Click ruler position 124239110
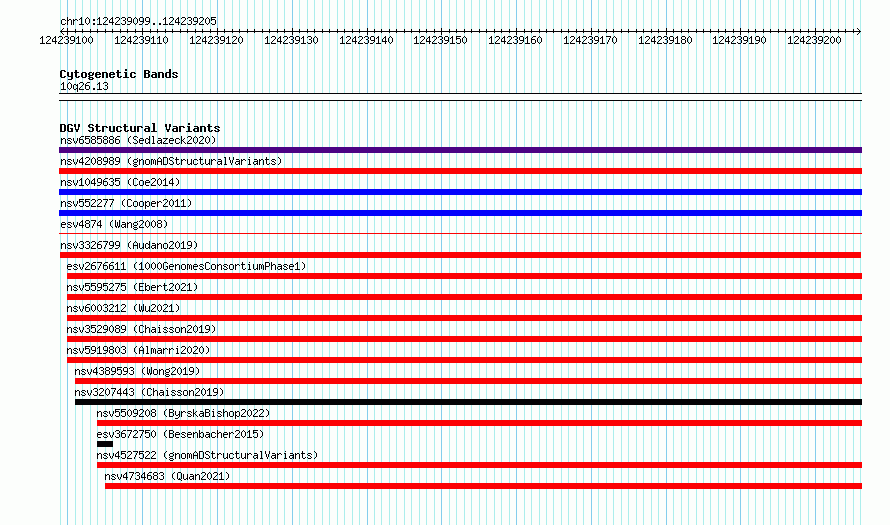Viewport: 890px width, 525px height. point(141,40)
